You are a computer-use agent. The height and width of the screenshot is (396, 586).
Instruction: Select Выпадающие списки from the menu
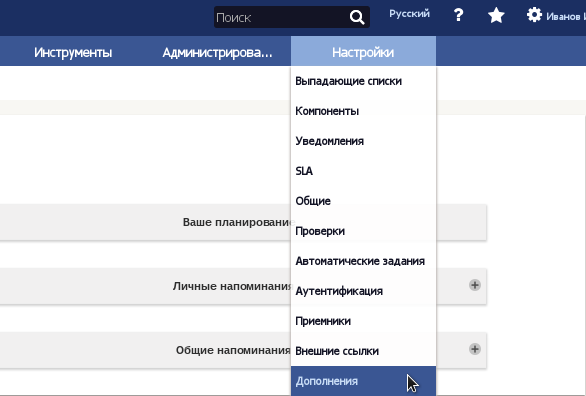pyautogui.click(x=348, y=81)
